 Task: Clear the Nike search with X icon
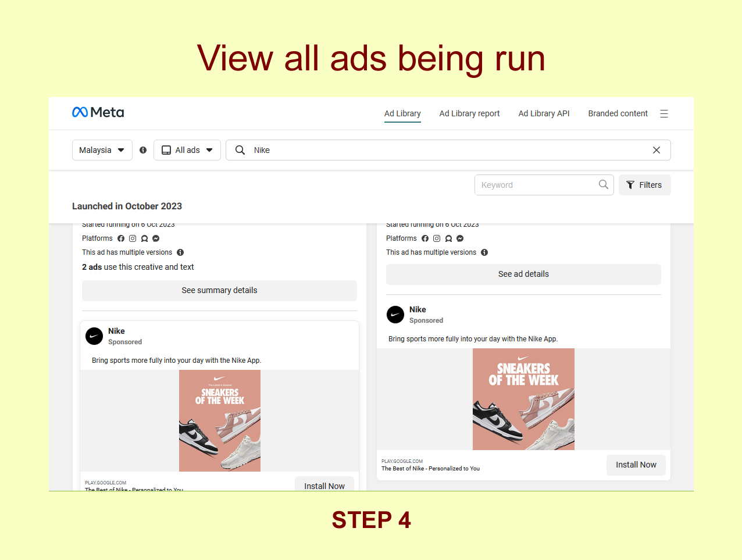[656, 150]
